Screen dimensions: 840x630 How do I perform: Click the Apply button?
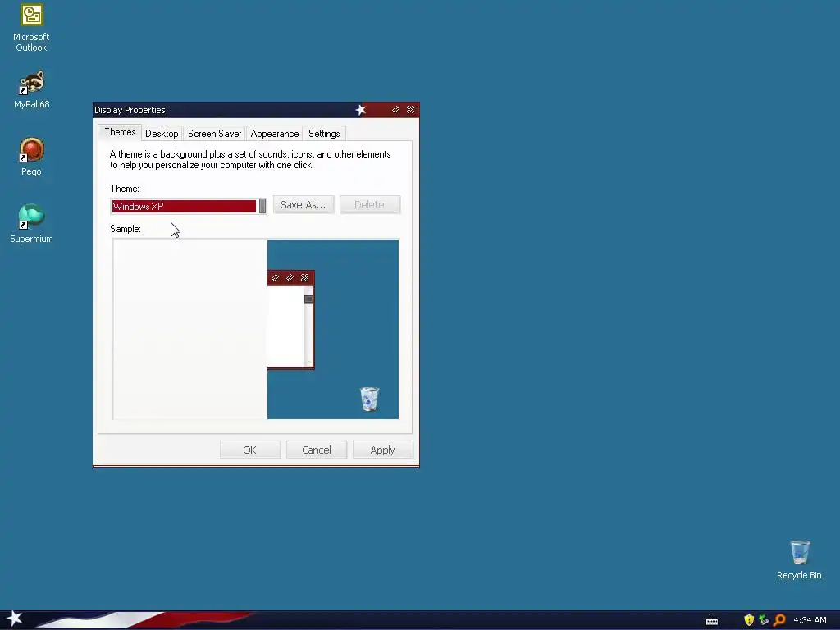[x=382, y=450]
